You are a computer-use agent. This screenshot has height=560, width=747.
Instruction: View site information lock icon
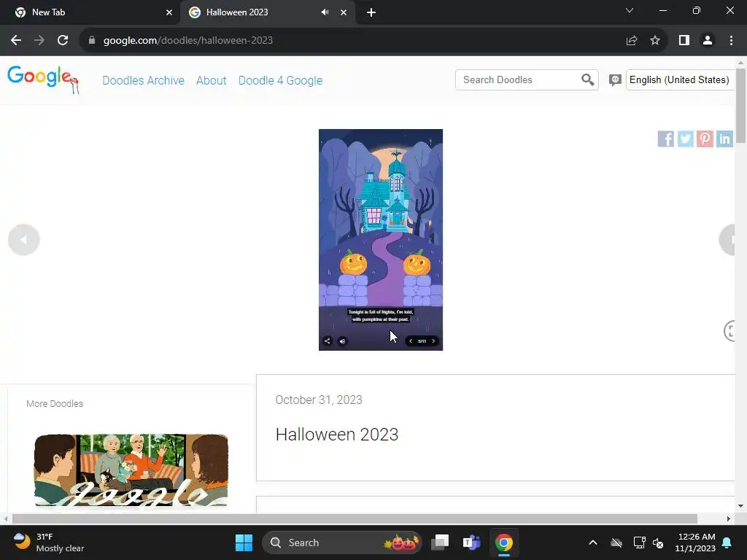point(91,41)
